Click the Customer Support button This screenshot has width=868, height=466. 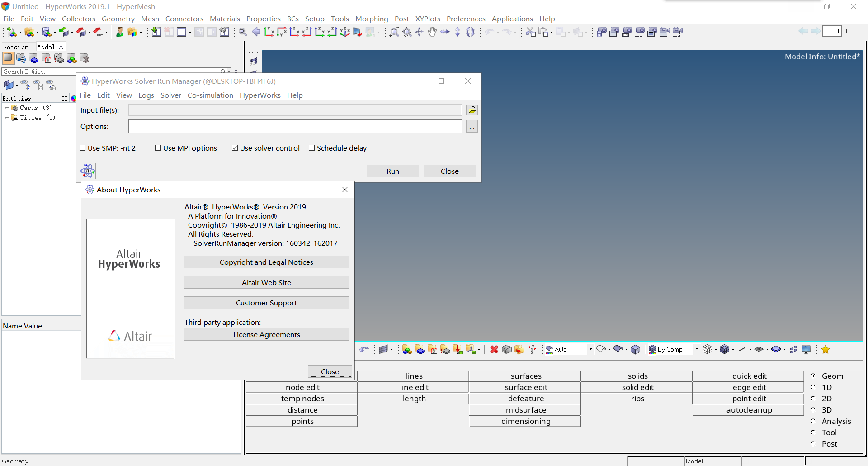(x=266, y=303)
